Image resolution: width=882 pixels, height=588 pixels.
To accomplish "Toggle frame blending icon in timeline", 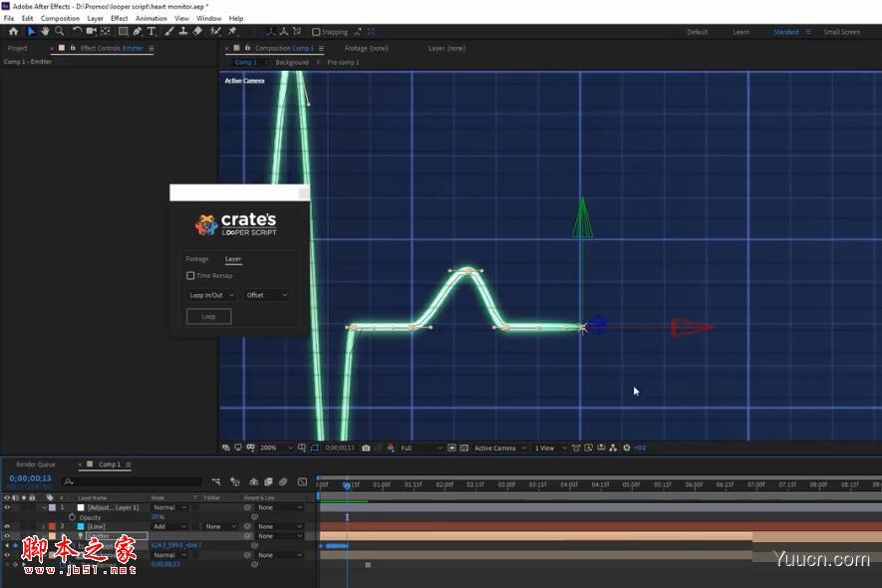I will (x=268, y=481).
